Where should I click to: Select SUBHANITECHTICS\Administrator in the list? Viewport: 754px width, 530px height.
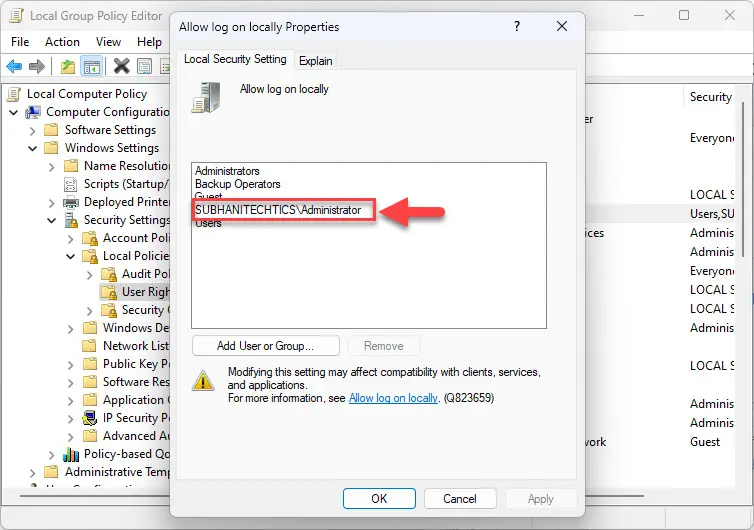[x=278, y=210]
